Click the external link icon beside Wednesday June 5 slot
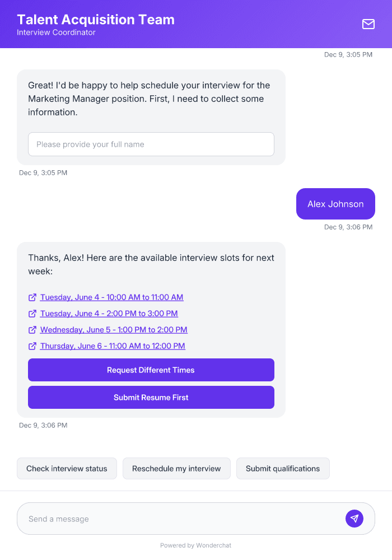392x560 pixels. point(32,330)
